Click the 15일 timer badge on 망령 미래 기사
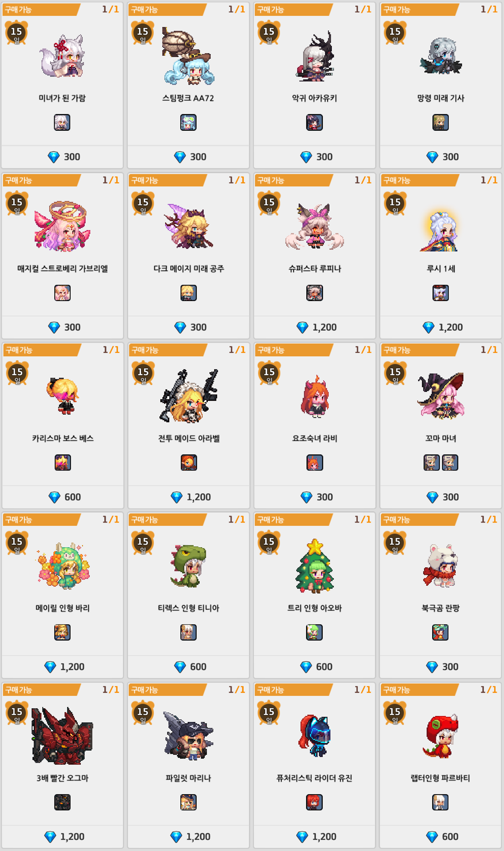The height and width of the screenshot is (851, 504). [395, 33]
